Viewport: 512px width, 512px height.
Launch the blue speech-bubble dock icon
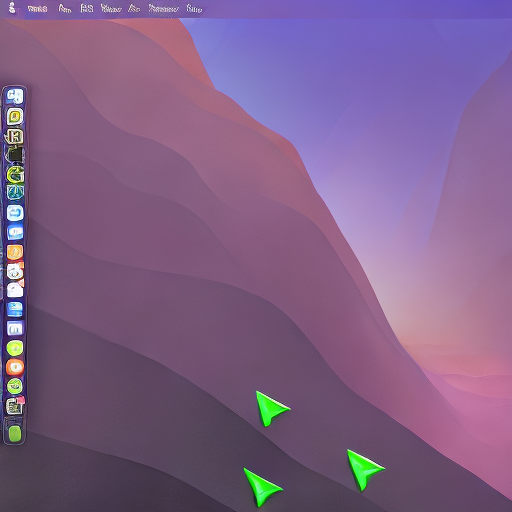15,232
